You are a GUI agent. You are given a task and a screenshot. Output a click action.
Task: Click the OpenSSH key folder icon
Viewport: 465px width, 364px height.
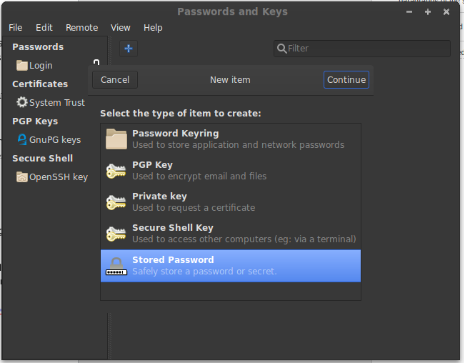click(x=22, y=177)
